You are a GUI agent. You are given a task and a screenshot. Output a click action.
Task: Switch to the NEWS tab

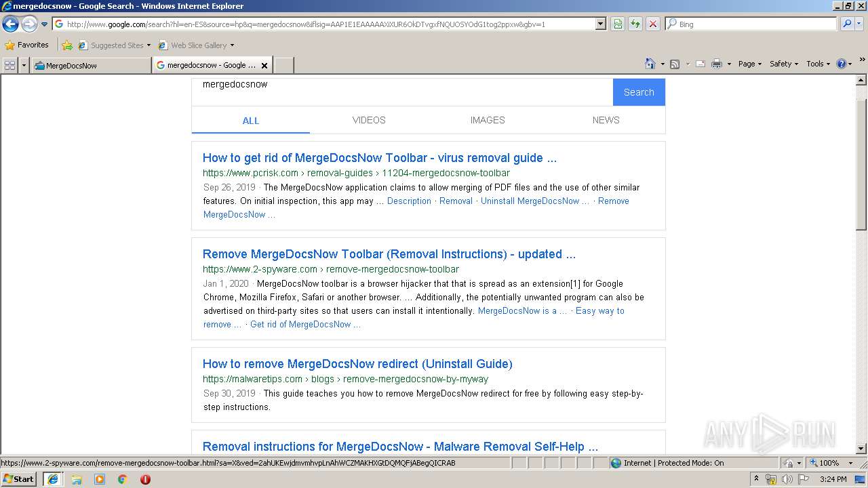pyautogui.click(x=606, y=120)
